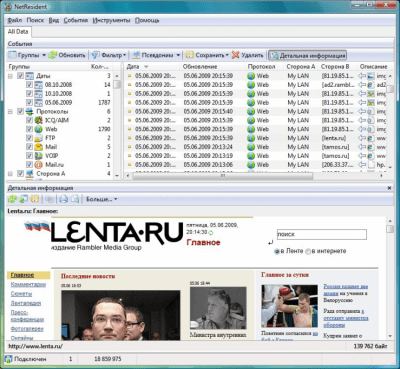400x369 pixels.
Task: Click the VOIP protocol icon in the tree
Action: point(39,156)
